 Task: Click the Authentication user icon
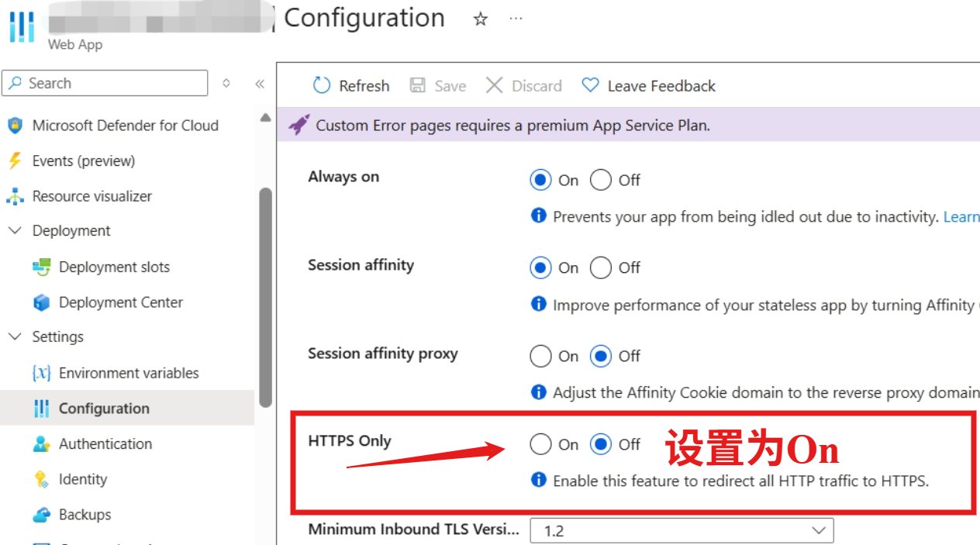click(42, 443)
